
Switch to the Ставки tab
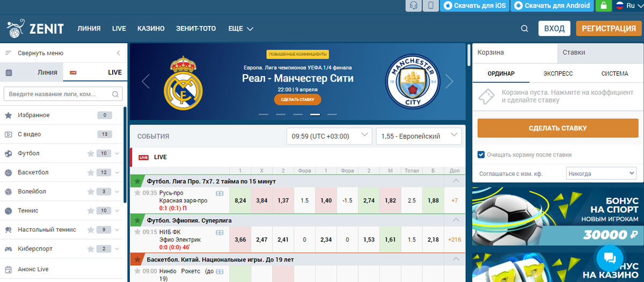coord(601,53)
